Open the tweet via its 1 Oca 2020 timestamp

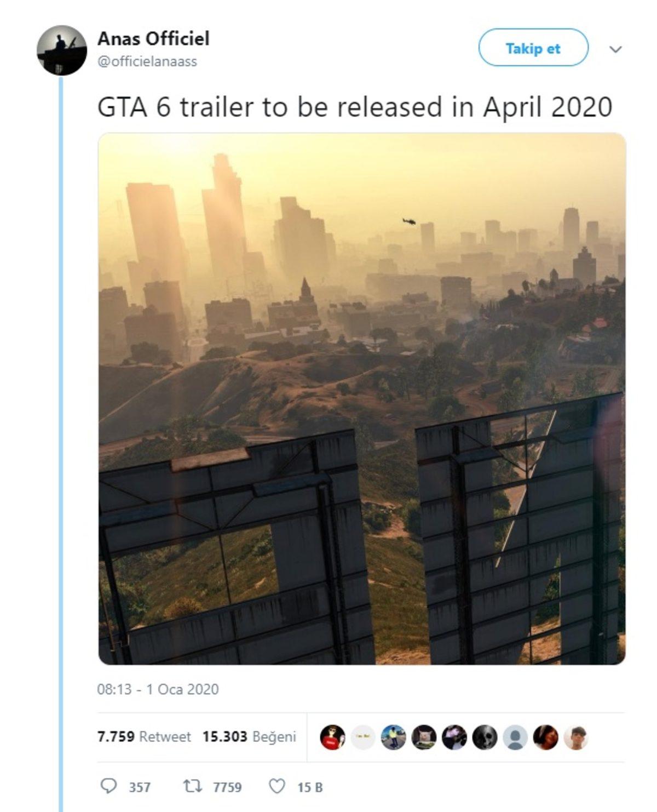pyautogui.click(x=157, y=691)
